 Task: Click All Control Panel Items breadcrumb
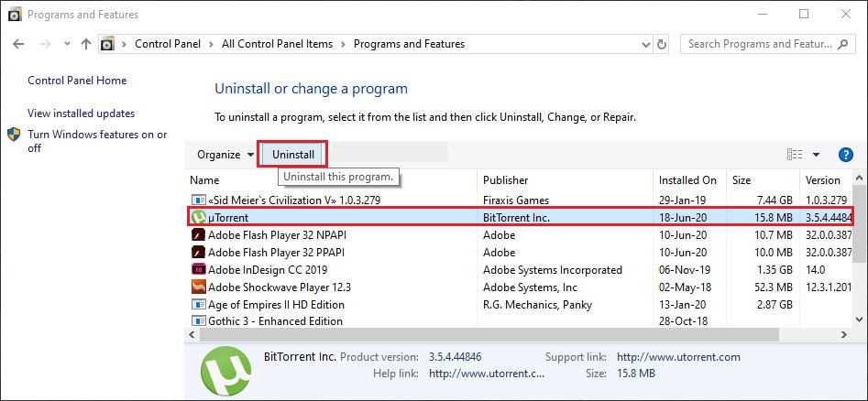(x=278, y=44)
